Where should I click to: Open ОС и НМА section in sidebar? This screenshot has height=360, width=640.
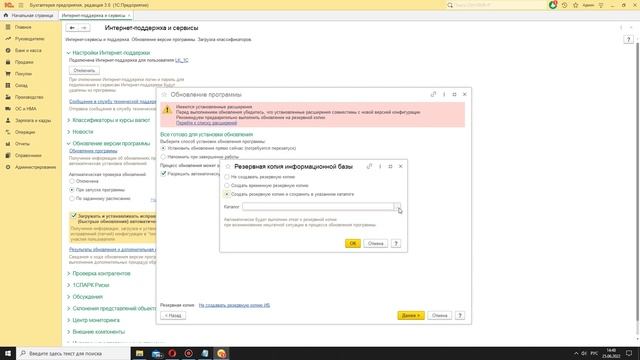[26, 109]
